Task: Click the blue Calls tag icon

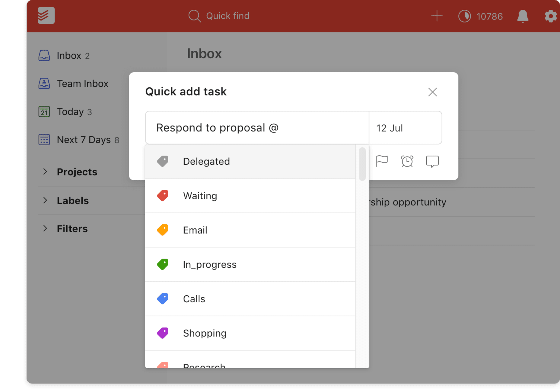Action: pos(163,299)
